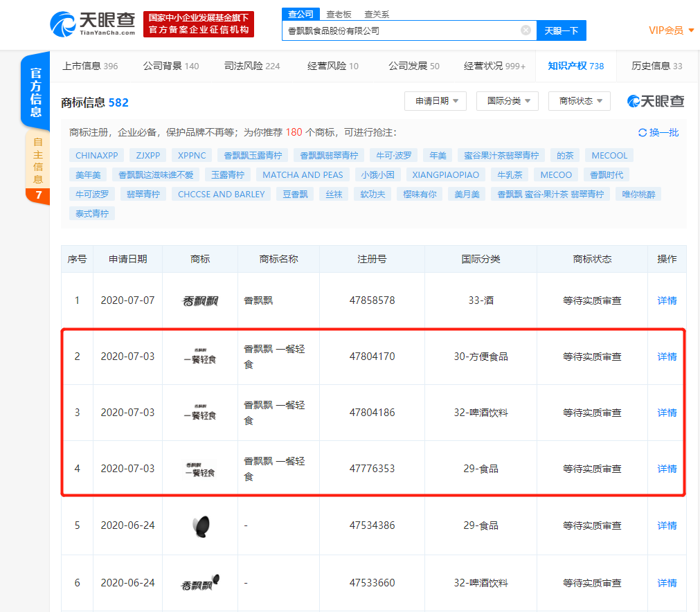Select the recommended trademark tag CHINAXPP
This screenshot has width=700, height=612.
(x=96, y=156)
